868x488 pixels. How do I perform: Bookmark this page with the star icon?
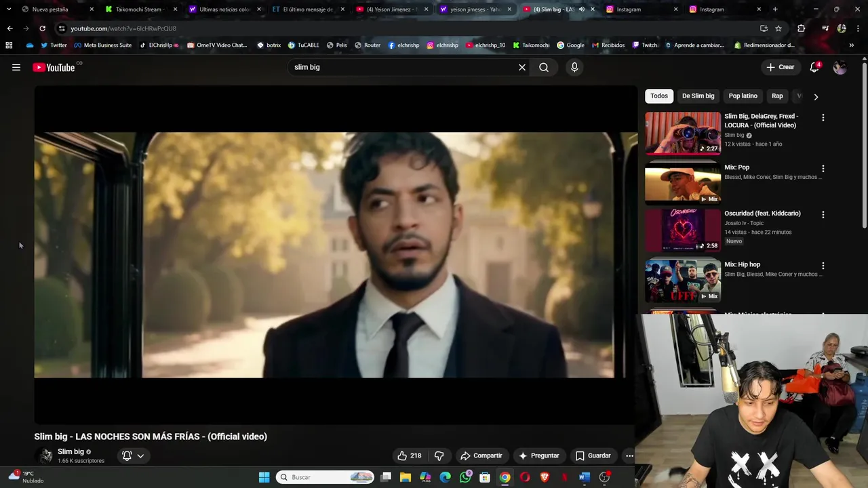778,28
